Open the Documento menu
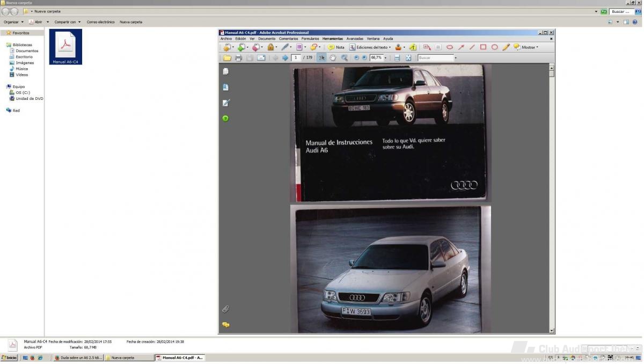Viewport: 644px width, 364px height. point(267,39)
